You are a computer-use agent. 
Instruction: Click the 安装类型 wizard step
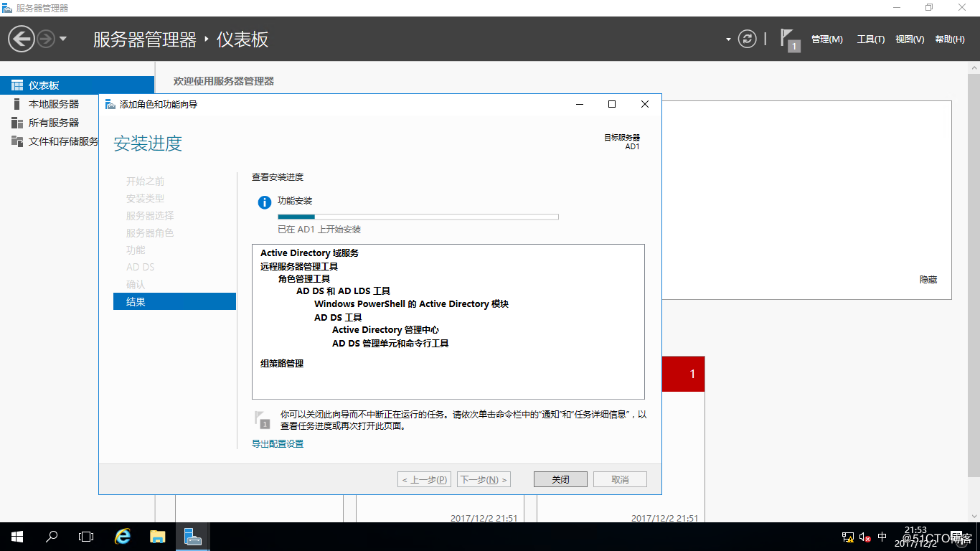(x=145, y=199)
